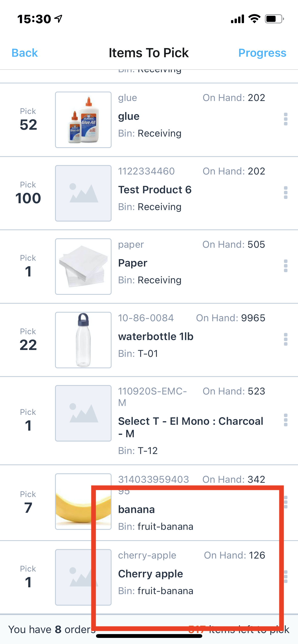Tap the glue bottle product image
Viewport: 298px width, 644px height.
83,120
